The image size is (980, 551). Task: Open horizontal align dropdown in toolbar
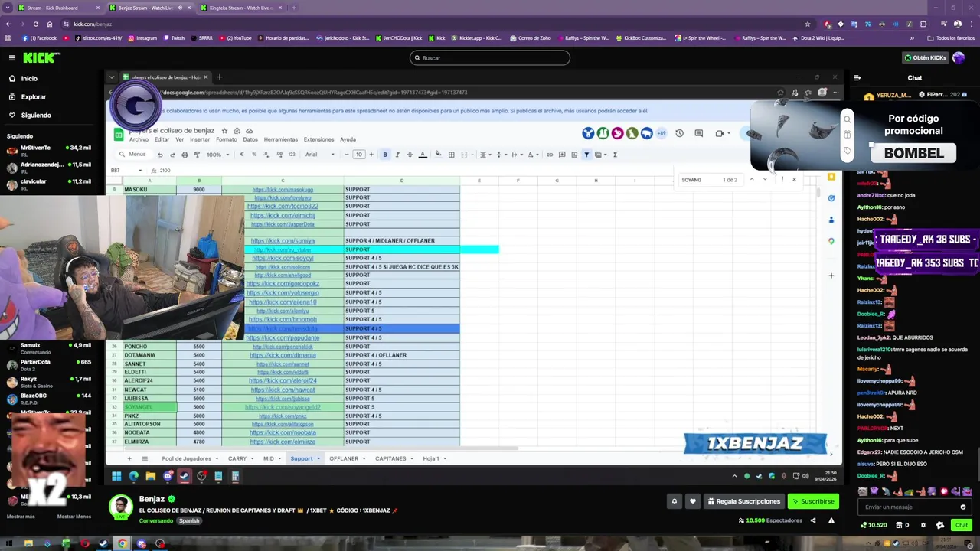[x=485, y=155]
